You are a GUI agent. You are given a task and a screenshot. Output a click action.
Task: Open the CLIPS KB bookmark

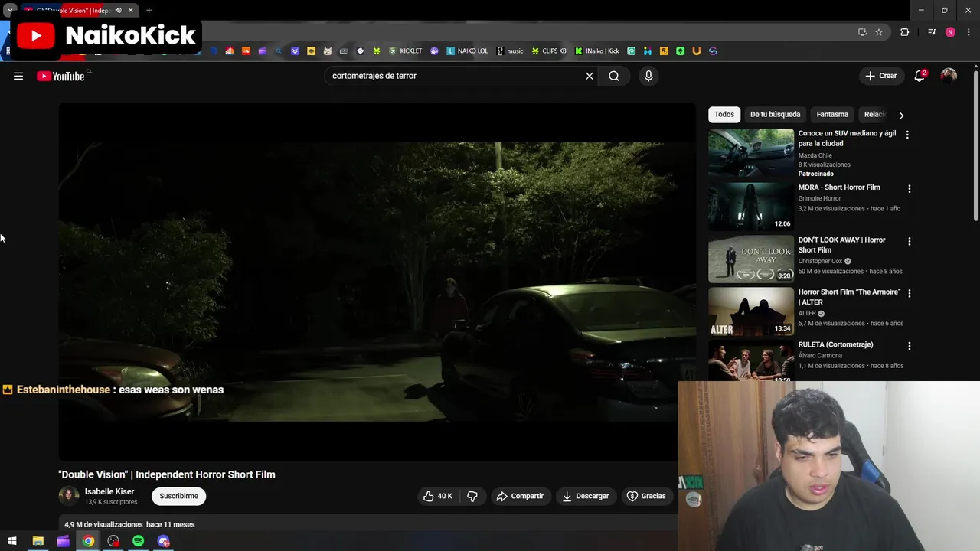pos(549,51)
